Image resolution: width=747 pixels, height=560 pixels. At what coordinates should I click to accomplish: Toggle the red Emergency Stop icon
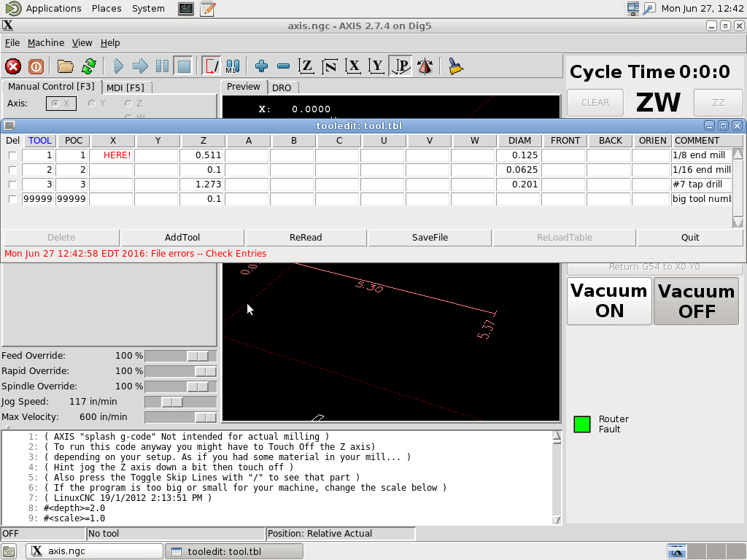coord(13,66)
